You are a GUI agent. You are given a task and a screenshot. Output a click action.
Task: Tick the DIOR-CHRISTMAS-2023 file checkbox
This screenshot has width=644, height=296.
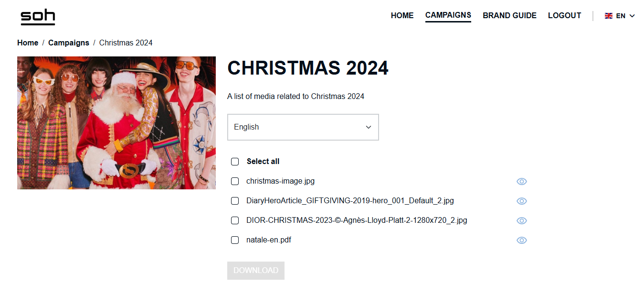235,220
